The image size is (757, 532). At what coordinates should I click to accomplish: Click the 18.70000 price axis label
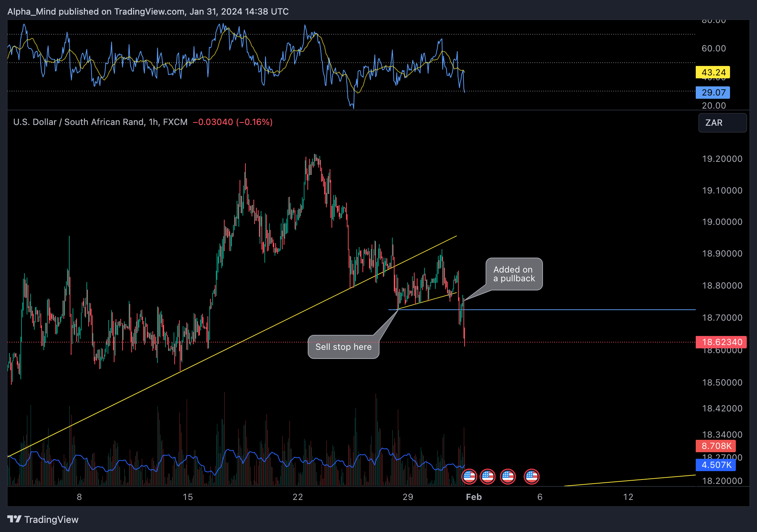[722, 318]
